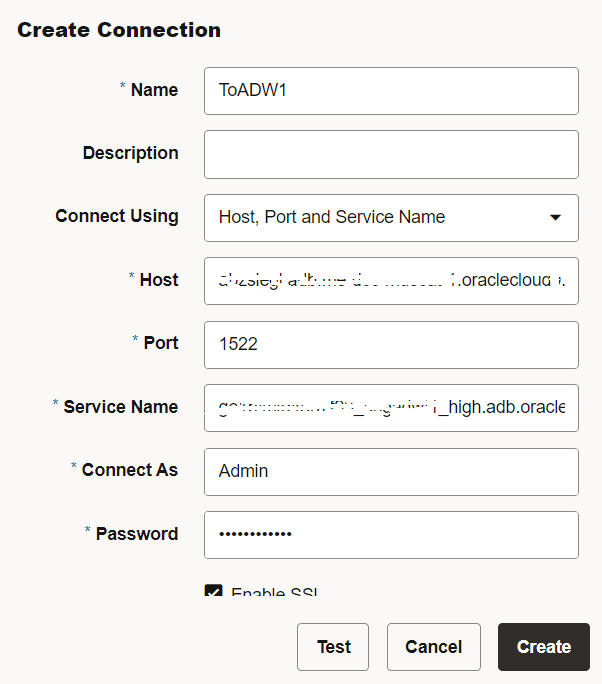Click the masked Password field
This screenshot has height=684, width=602.
390,534
